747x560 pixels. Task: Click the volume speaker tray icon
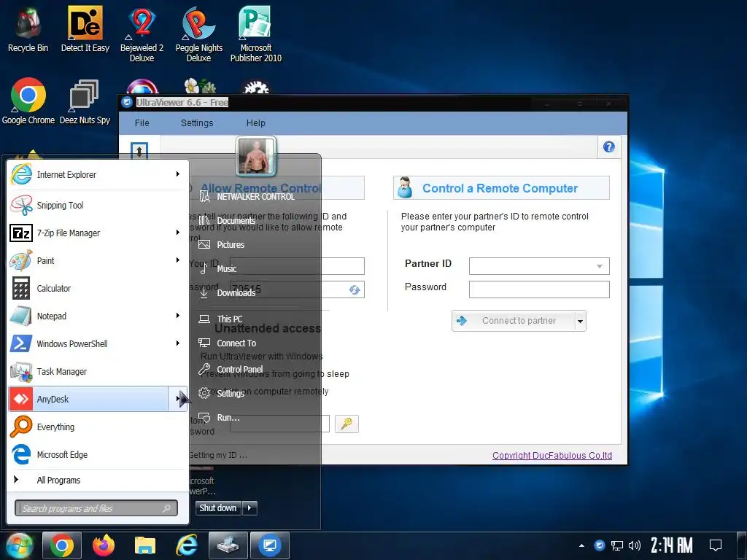click(x=634, y=545)
